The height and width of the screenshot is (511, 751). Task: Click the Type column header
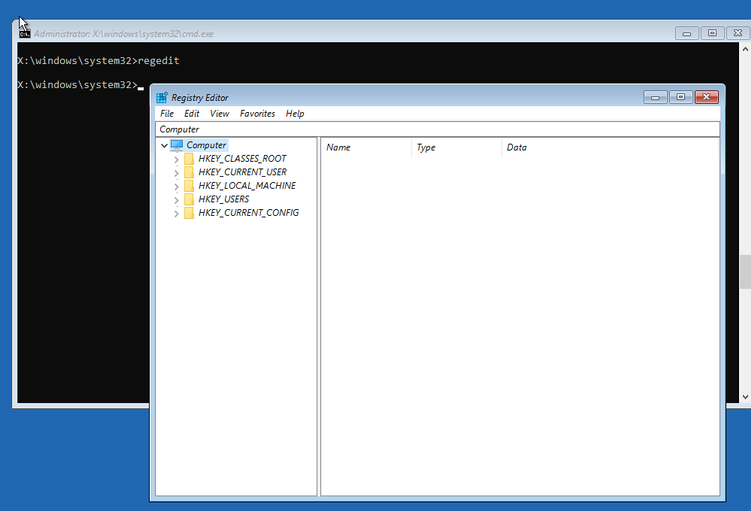[x=456, y=148]
